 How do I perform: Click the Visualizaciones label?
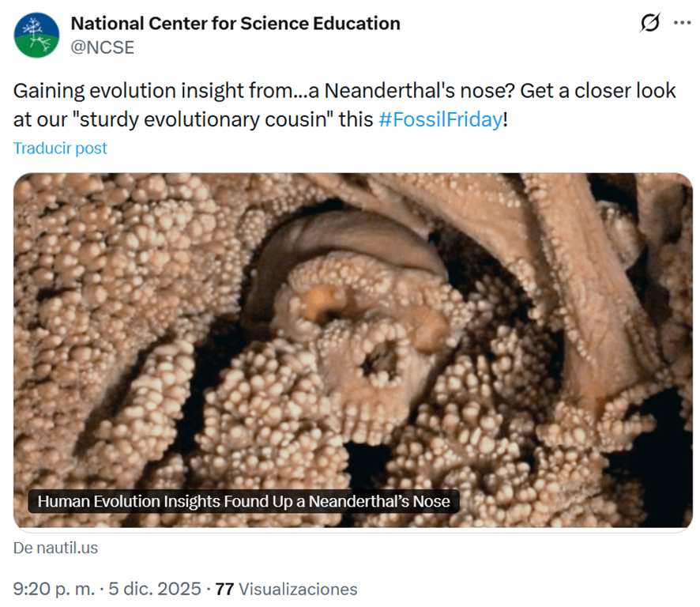297,589
